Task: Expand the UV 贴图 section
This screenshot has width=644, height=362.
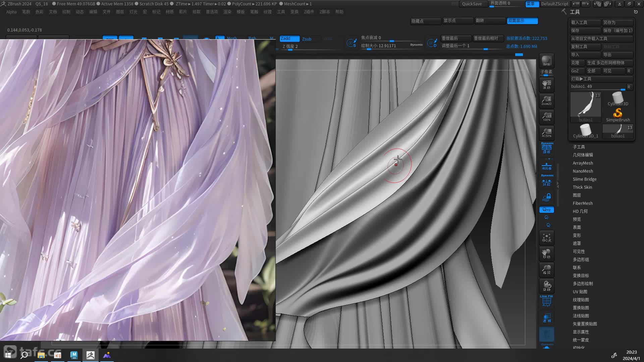Action: (580, 292)
